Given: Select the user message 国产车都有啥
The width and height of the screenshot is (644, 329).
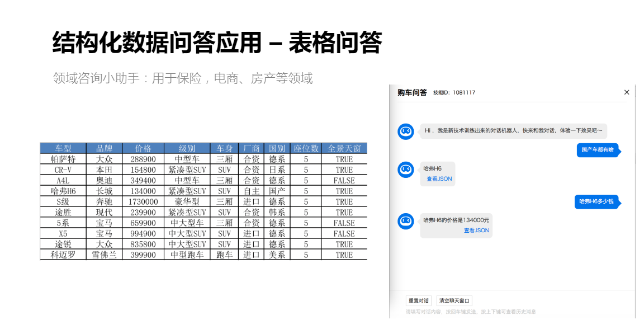Looking at the screenshot, I should click(598, 150).
